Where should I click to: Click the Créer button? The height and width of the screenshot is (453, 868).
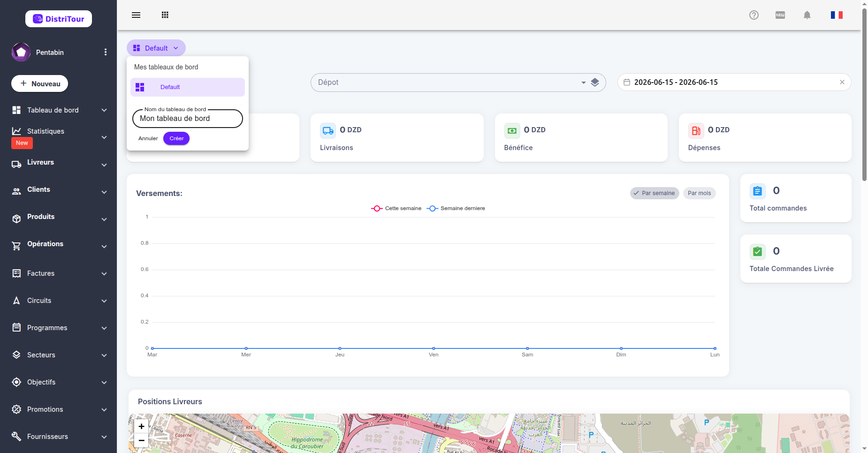(x=176, y=138)
